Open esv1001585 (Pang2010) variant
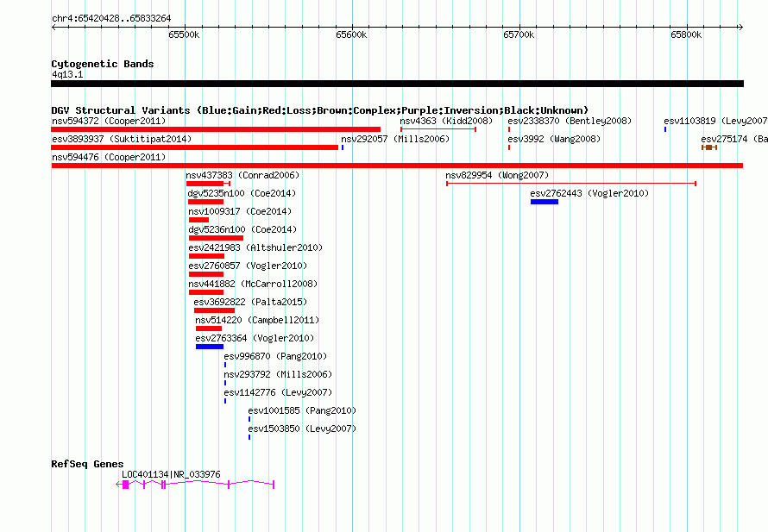768x532 pixels. 302,410
